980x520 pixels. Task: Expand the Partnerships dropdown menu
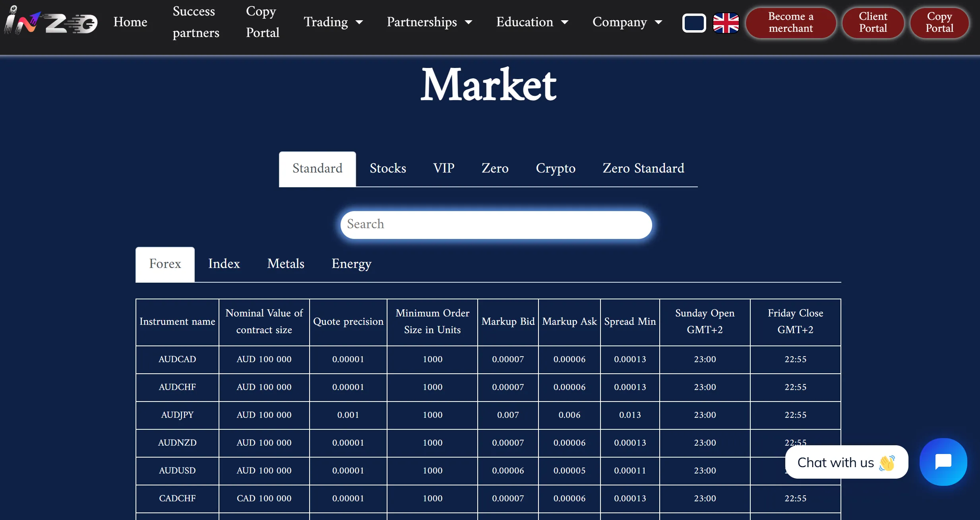pos(429,22)
